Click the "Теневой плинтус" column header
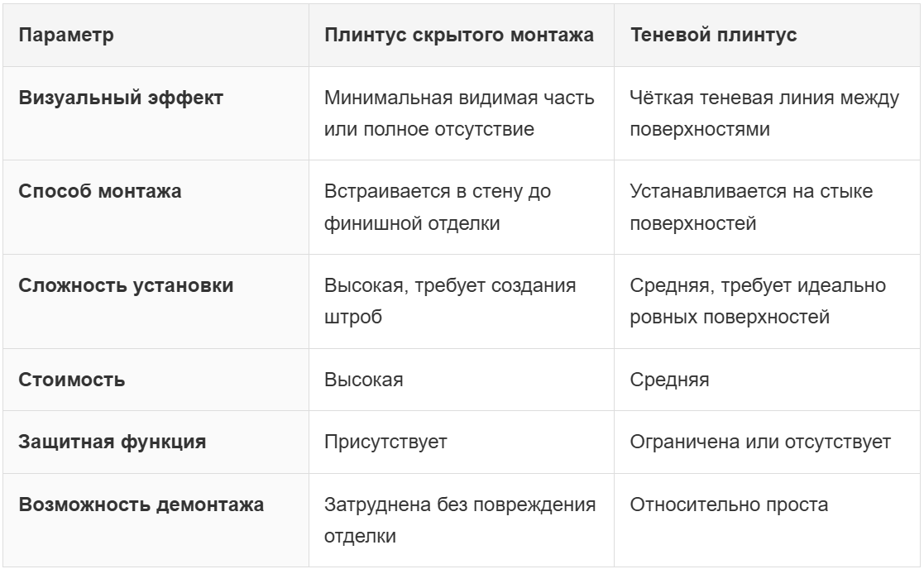Screen dimensions: 924x569 point(713,36)
